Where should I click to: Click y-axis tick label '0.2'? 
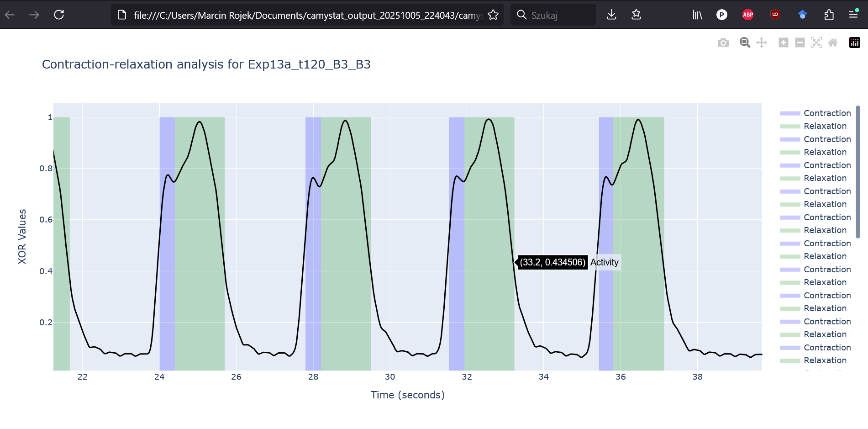(46, 323)
